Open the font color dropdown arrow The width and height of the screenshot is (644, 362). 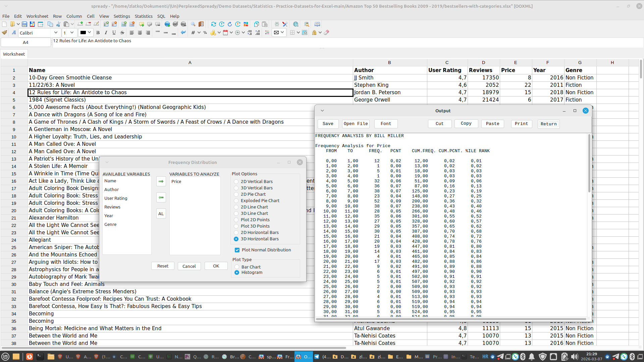(90, 33)
